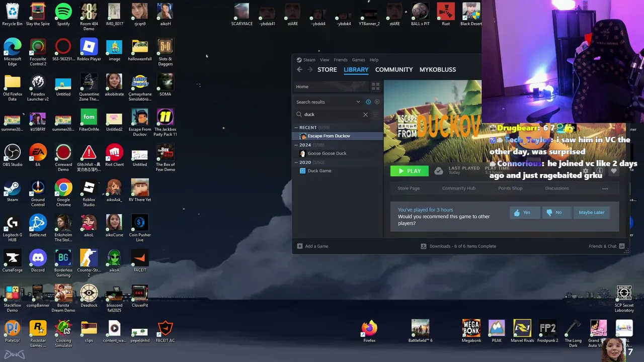Open the Discord desktop shortcut
The height and width of the screenshot is (362, 644).
point(38,260)
